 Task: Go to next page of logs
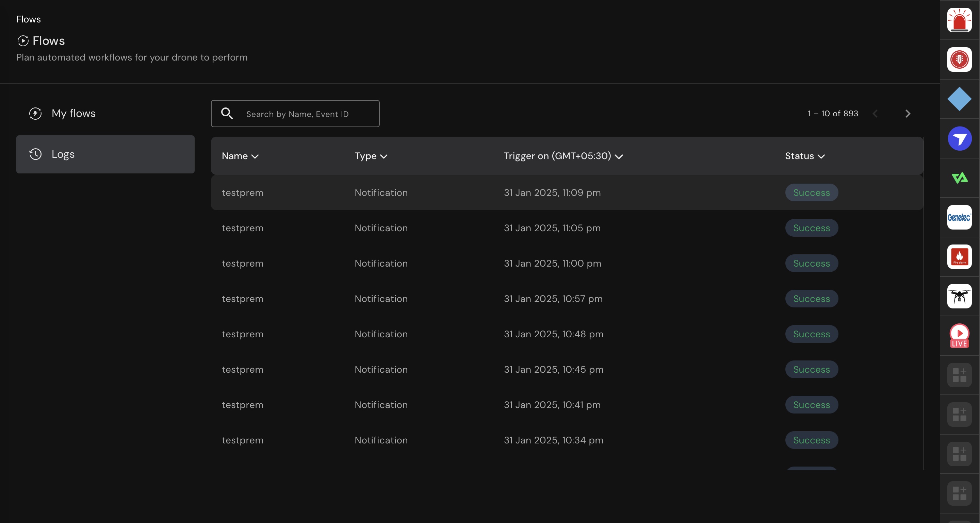coord(908,114)
